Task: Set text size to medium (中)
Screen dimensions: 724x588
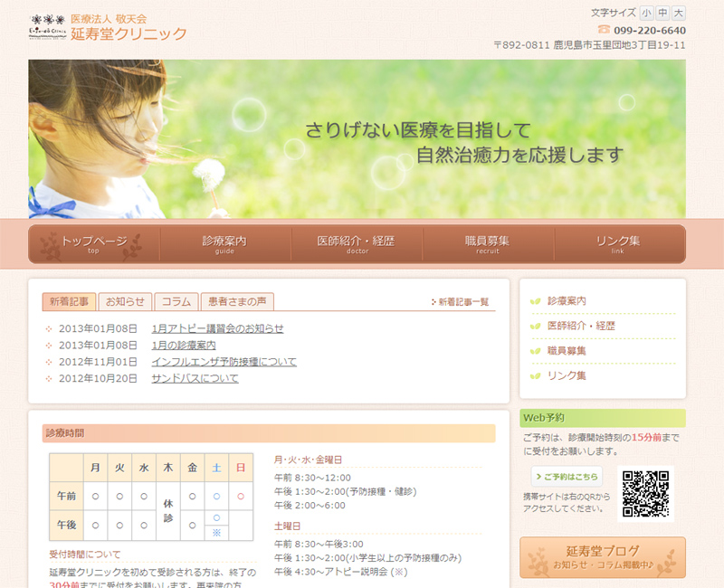Action: point(662,13)
